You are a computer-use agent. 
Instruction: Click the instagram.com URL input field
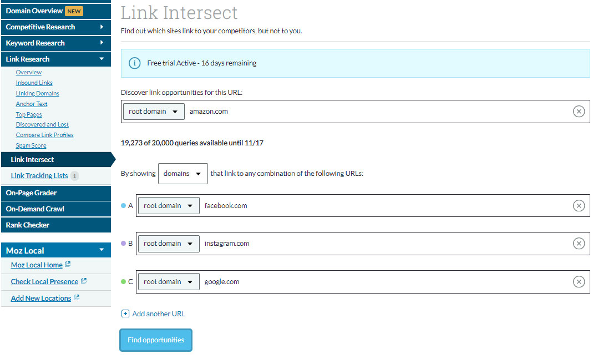point(383,244)
